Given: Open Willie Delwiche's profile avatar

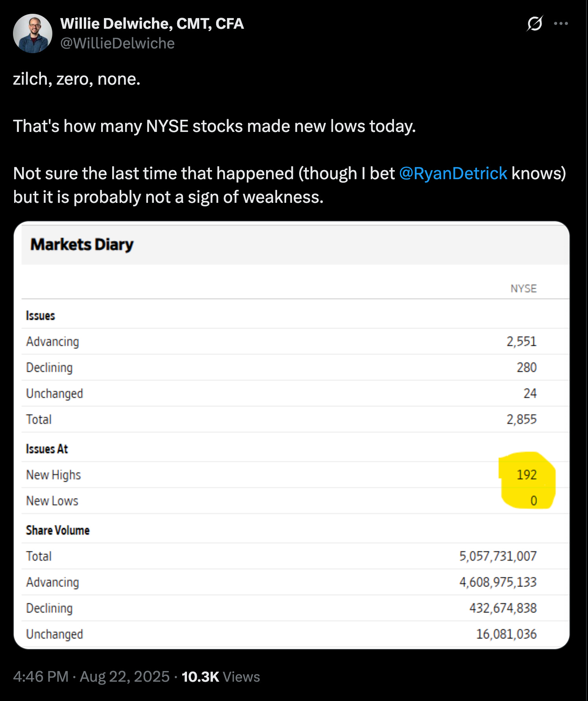Looking at the screenshot, I should click(33, 33).
